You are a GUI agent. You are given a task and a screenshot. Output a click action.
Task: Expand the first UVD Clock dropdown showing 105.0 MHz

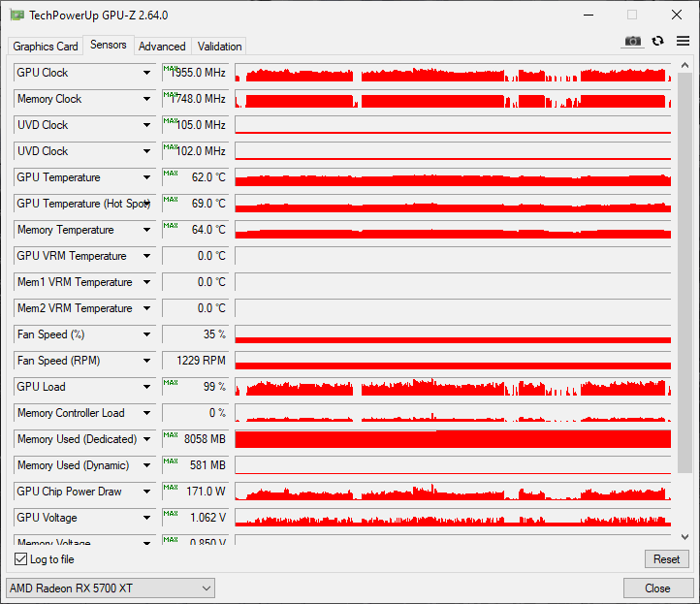146,125
